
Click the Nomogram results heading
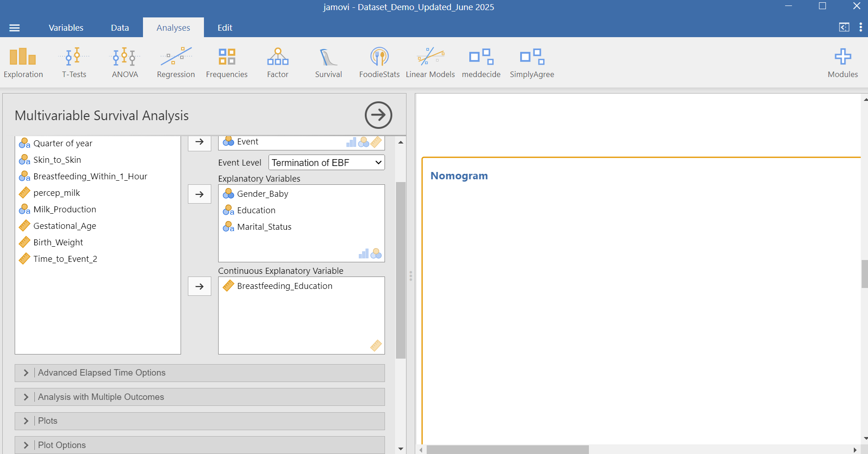pyautogui.click(x=459, y=176)
